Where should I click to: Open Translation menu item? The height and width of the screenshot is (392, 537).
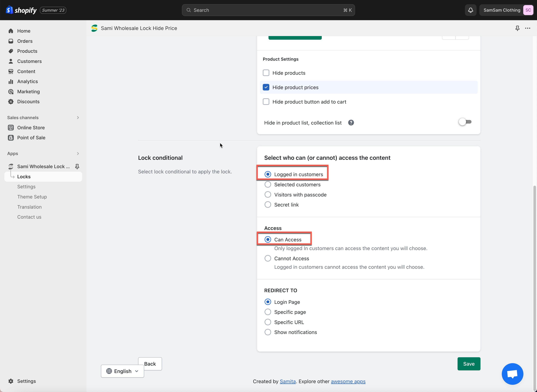29,207
